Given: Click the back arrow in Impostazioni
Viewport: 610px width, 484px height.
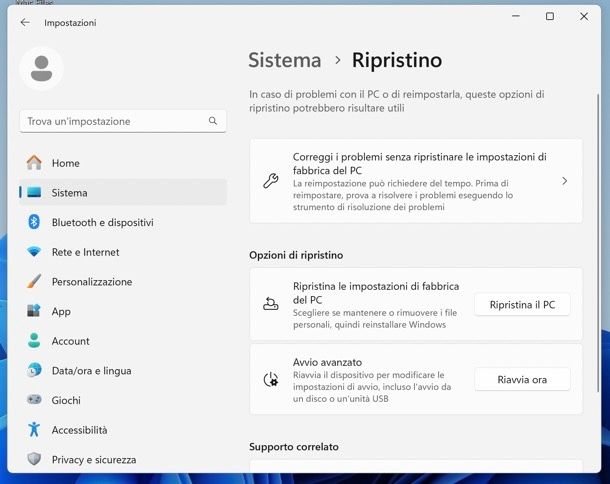Looking at the screenshot, I should tap(25, 23).
